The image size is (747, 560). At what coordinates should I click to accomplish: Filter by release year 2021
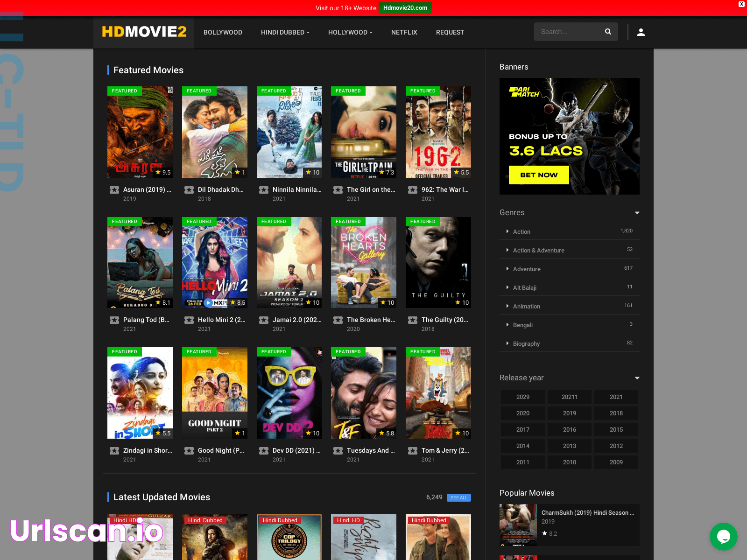616,397
